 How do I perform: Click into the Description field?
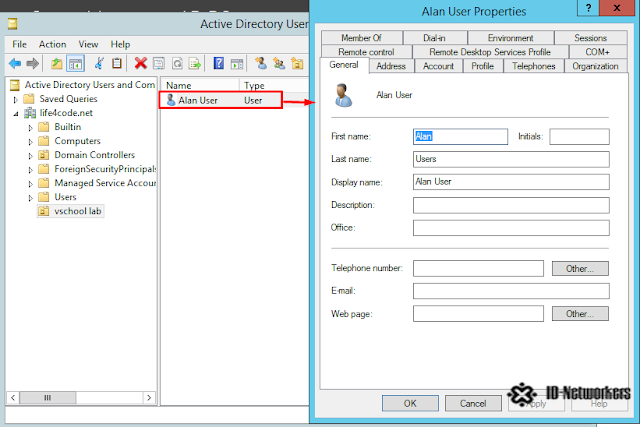click(x=511, y=205)
